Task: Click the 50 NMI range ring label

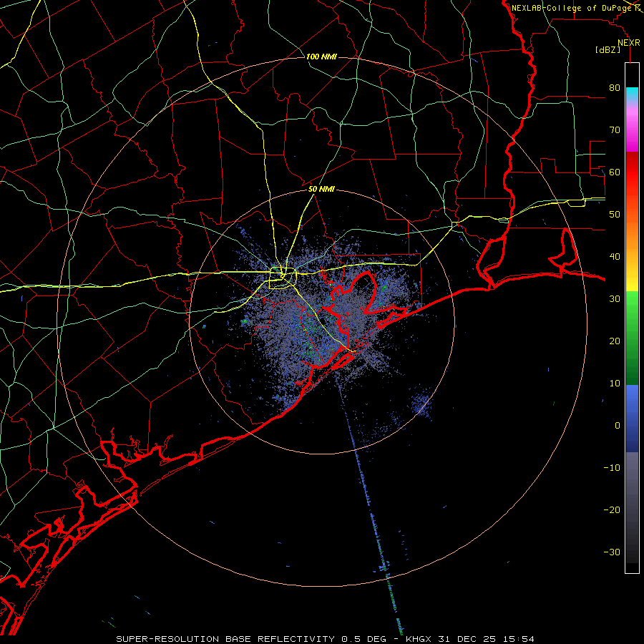Action: 321,190
